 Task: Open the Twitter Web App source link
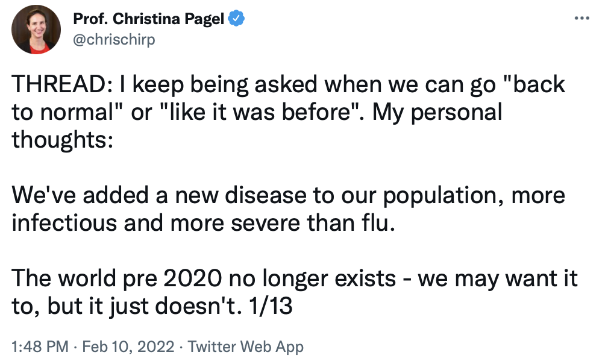(x=245, y=347)
